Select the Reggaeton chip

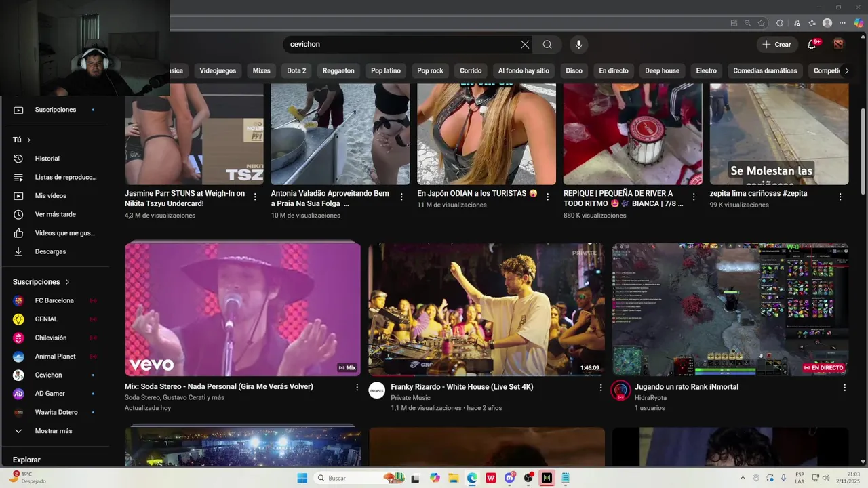(x=338, y=70)
